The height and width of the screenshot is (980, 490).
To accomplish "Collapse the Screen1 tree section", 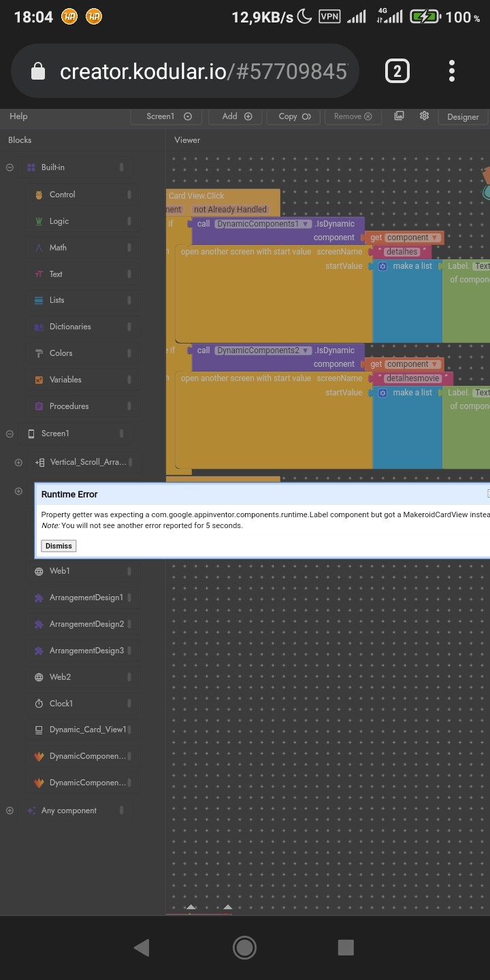I will pyautogui.click(x=10, y=434).
